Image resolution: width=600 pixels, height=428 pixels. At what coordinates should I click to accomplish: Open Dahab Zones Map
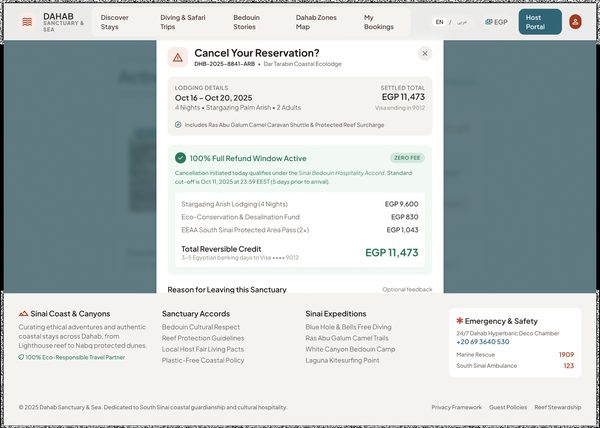pos(316,22)
